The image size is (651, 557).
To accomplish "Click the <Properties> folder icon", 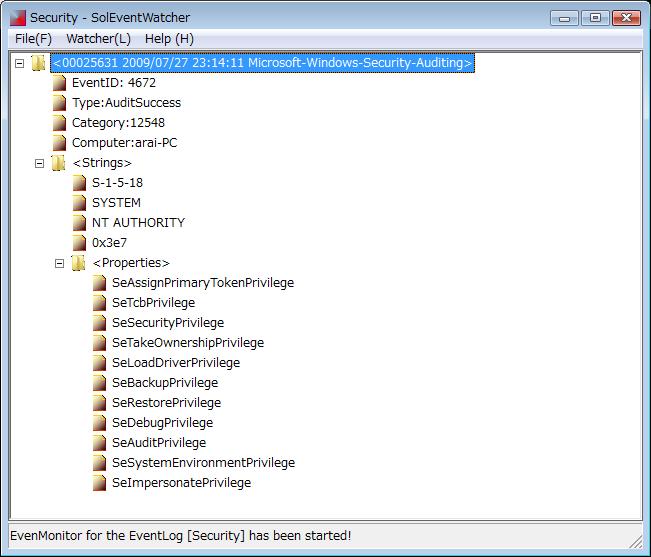I will click(x=78, y=263).
